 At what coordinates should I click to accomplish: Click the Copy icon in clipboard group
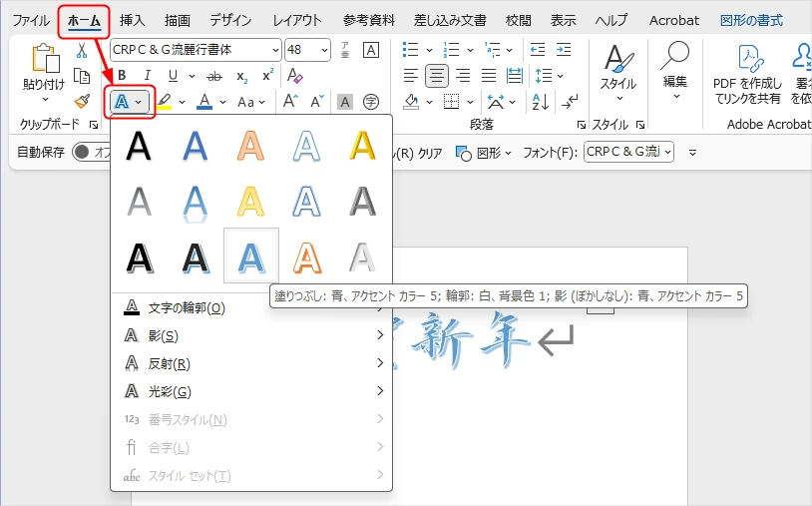click(82, 76)
